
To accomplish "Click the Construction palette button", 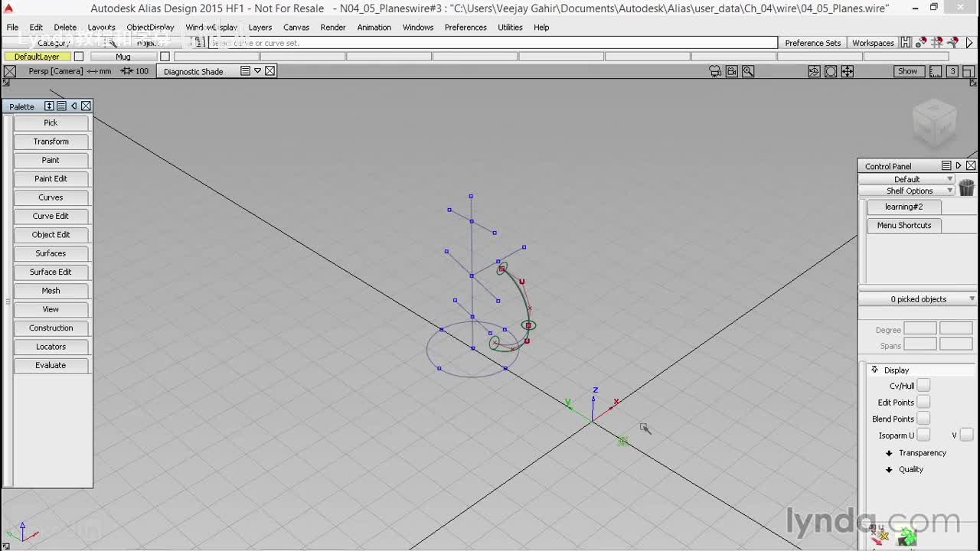I will tap(51, 328).
